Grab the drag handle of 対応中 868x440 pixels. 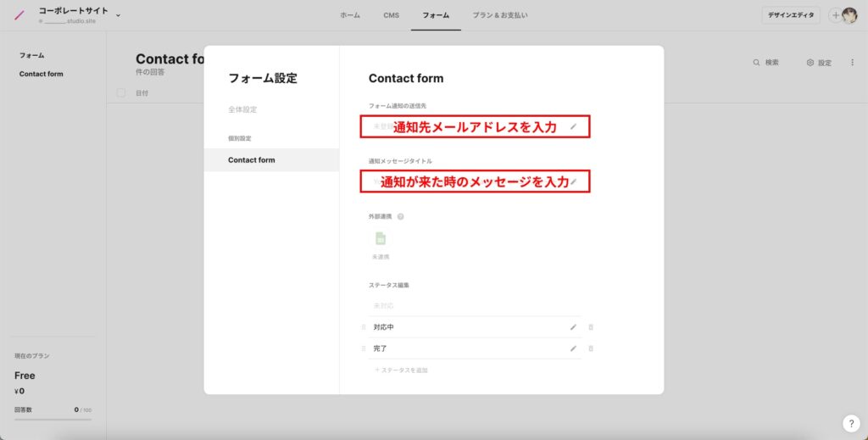[363, 327]
